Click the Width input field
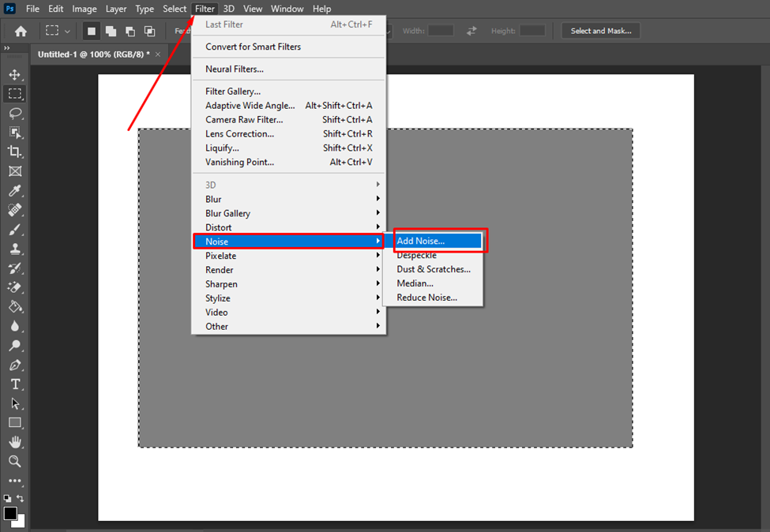770x532 pixels. click(441, 31)
